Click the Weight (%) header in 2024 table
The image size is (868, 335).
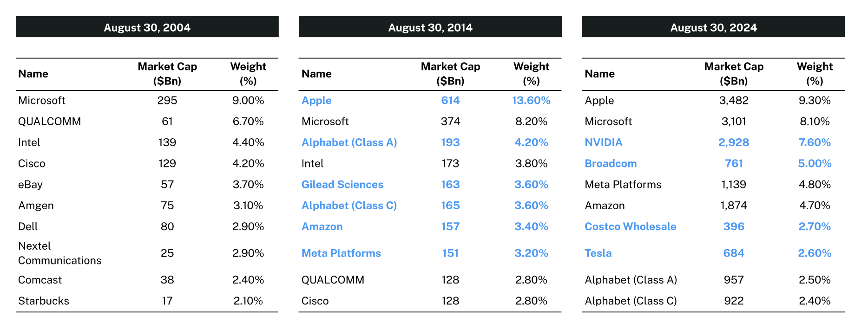click(815, 74)
